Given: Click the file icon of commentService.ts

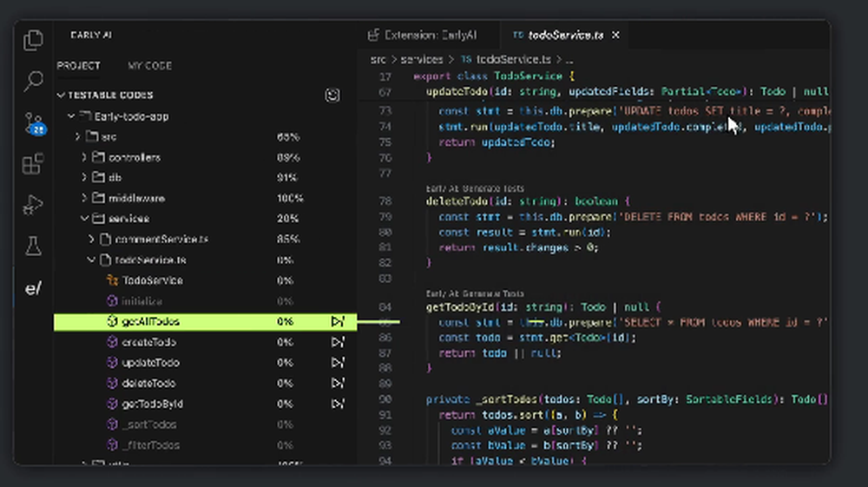Looking at the screenshot, I should pyautogui.click(x=106, y=239).
